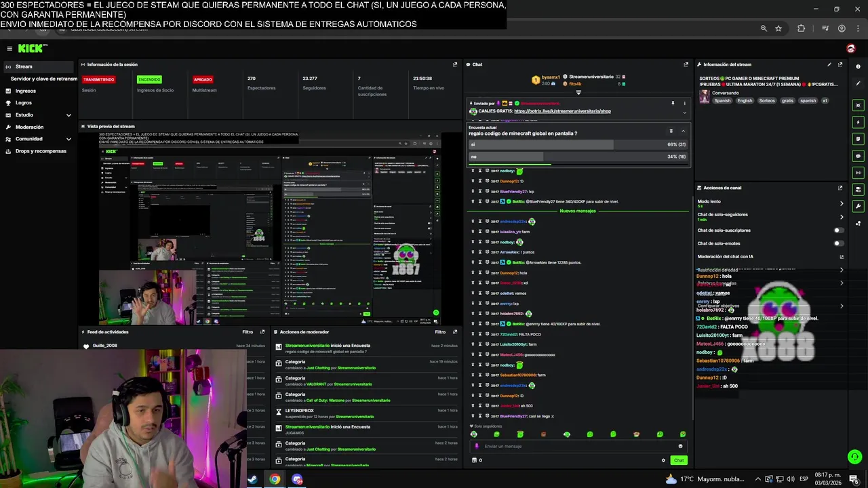This screenshot has height=488, width=868.
Task: Click the English stream tag
Action: point(745,100)
